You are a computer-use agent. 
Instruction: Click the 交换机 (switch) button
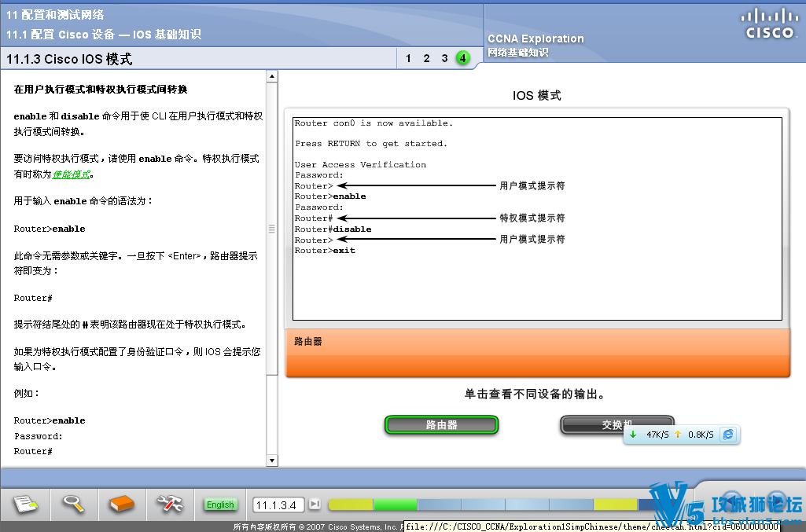[x=616, y=424]
